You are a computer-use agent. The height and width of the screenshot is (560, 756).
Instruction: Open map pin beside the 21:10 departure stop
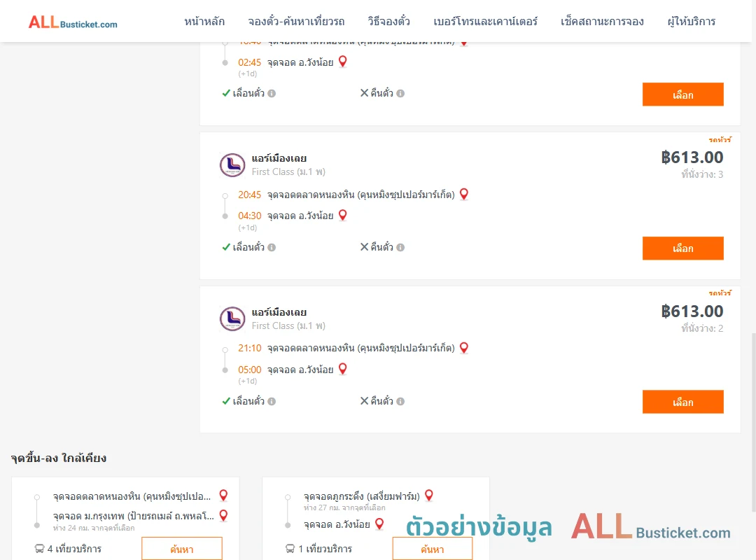pyautogui.click(x=464, y=348)
